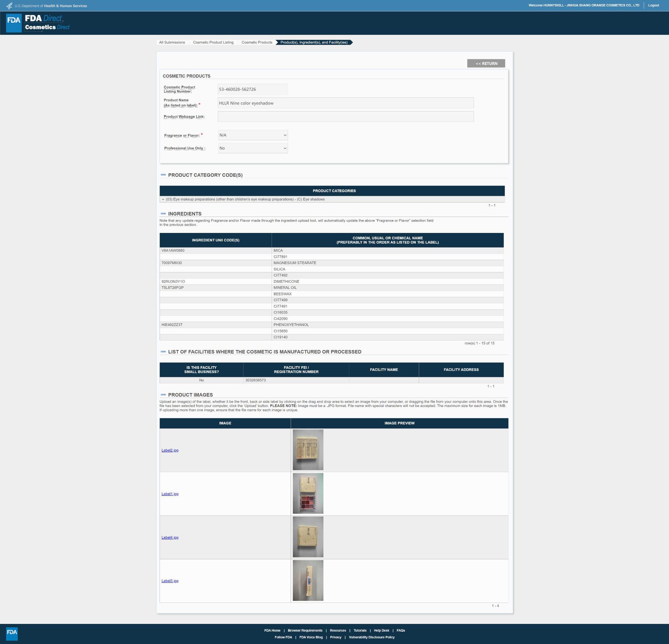The image size is (669, 644).
Task: Open the Label2.jpg file link
Action: click(x=170, y=450)
